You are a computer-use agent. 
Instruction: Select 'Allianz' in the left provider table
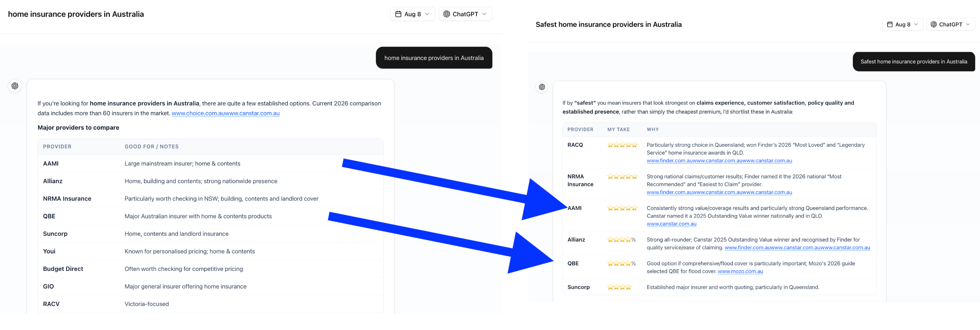[x=52, y=181]
